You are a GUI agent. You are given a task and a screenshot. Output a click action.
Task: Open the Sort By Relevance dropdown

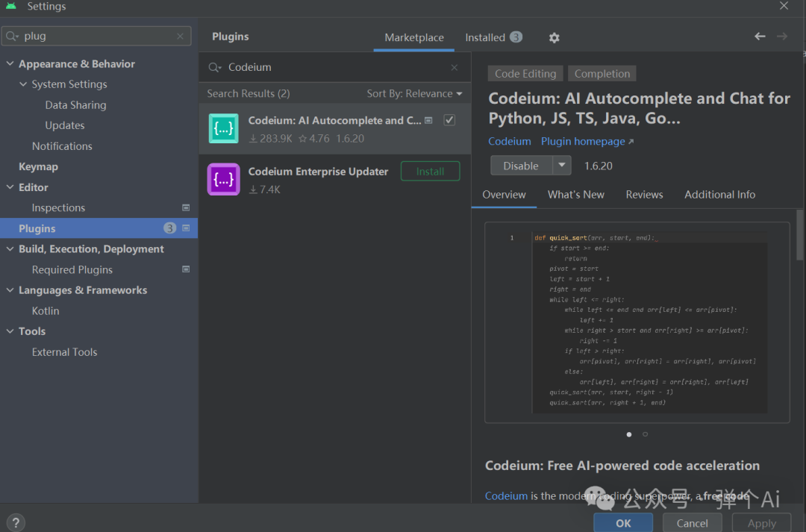click(x=415, y=93)
